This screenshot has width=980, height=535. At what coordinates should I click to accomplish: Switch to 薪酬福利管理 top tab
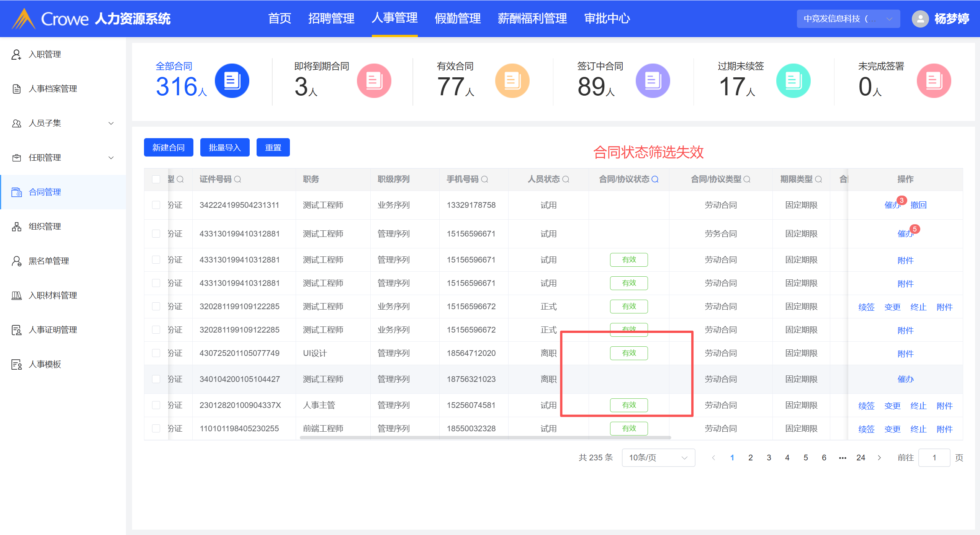coord(532,18)
